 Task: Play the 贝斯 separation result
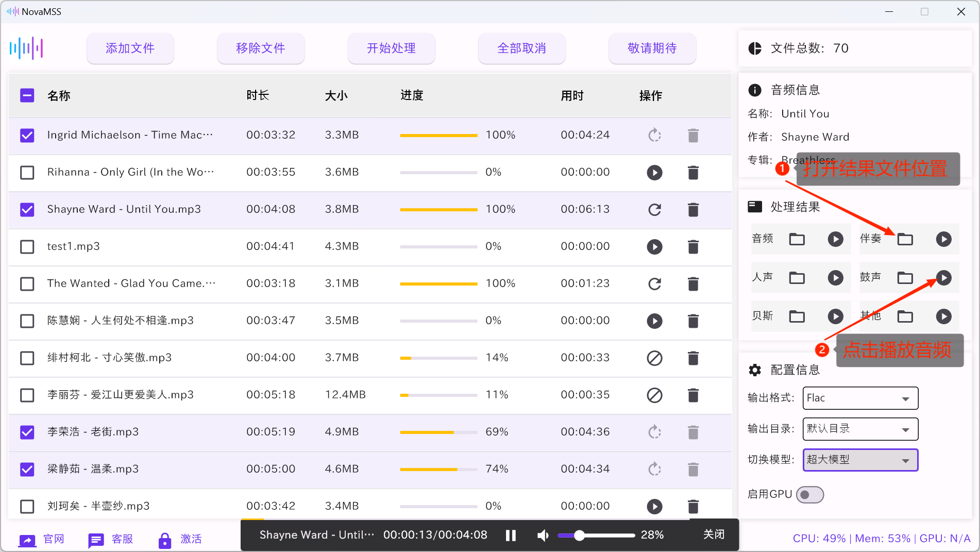(x=835, y=316)
